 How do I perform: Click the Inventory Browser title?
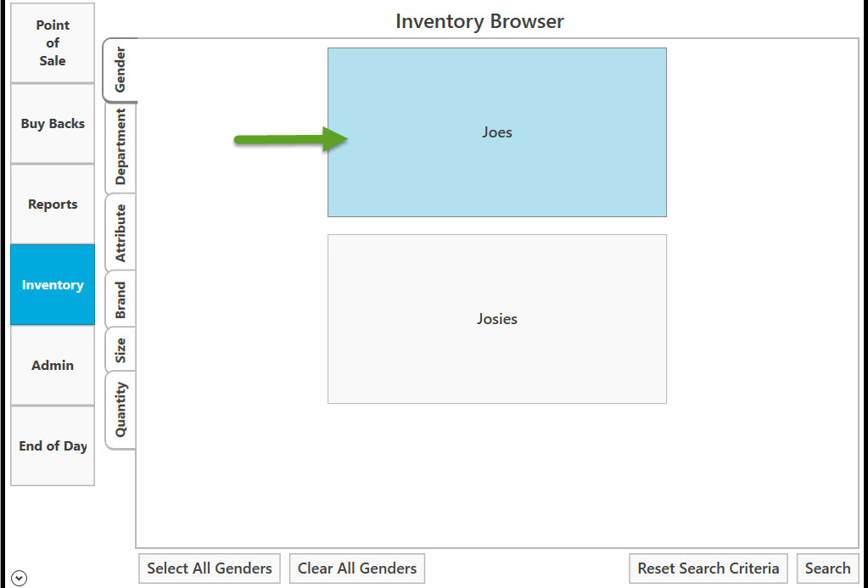click(x=479, y=21)
